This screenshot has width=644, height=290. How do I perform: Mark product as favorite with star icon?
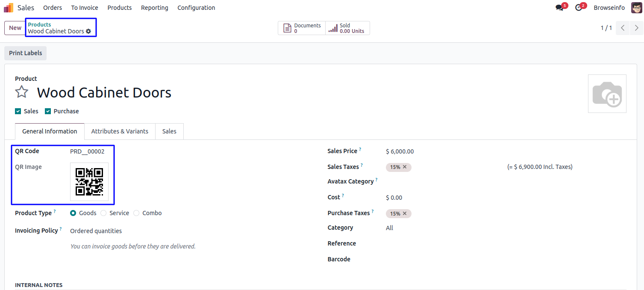(22, 92)
